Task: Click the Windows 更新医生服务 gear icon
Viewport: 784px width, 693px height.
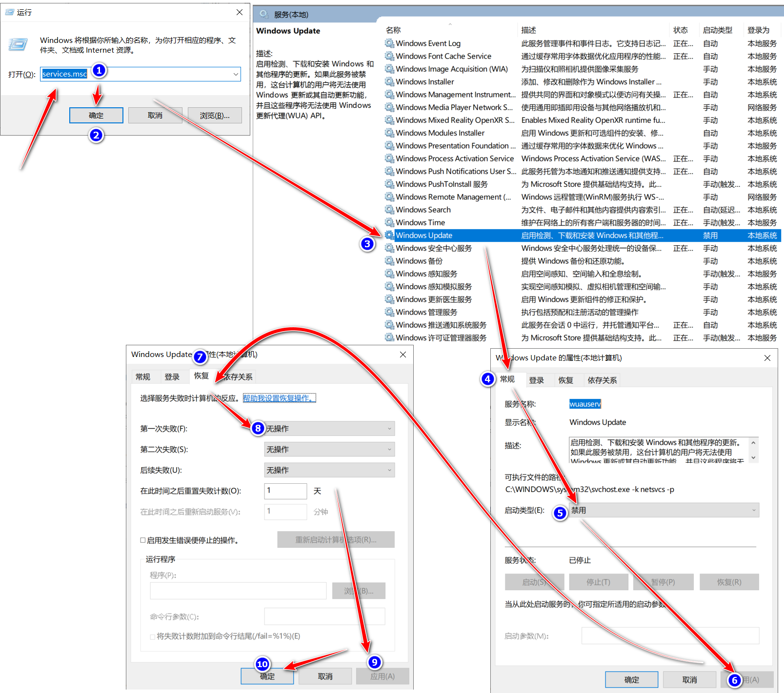Action: click(389, 299)
